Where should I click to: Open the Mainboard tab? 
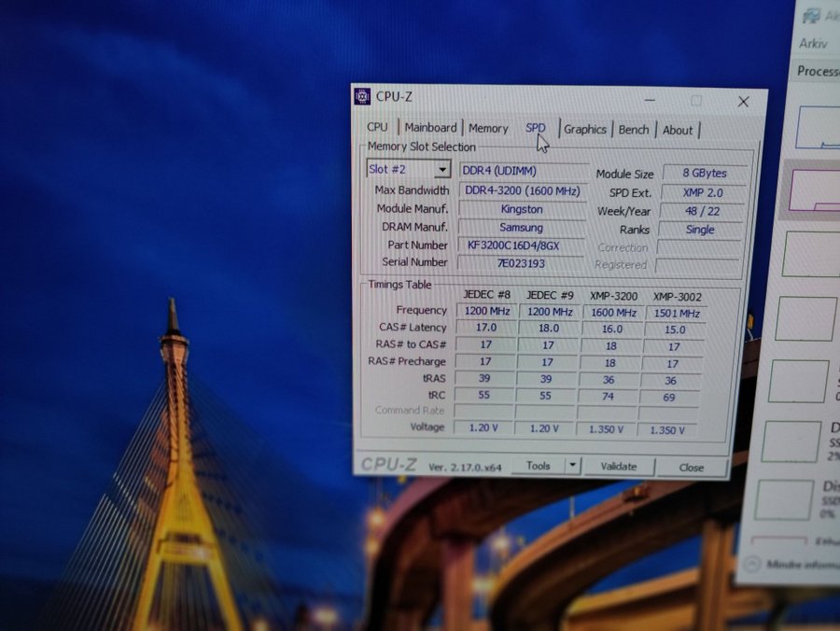[x=430, y=128]
